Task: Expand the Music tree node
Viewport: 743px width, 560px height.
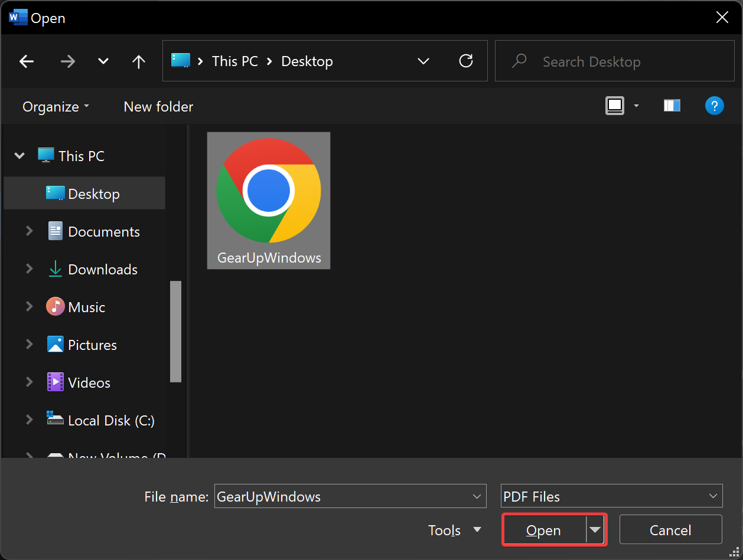Action: pos(29,307)
